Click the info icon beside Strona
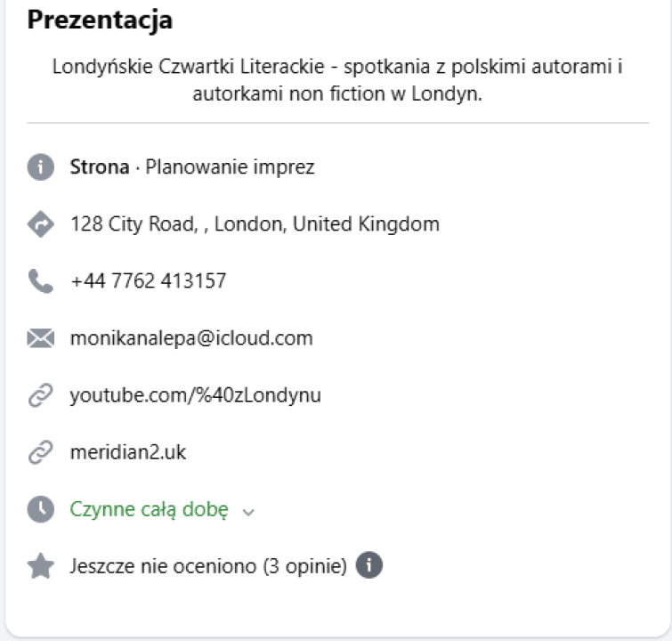The image size is (672, 641). 41,167
